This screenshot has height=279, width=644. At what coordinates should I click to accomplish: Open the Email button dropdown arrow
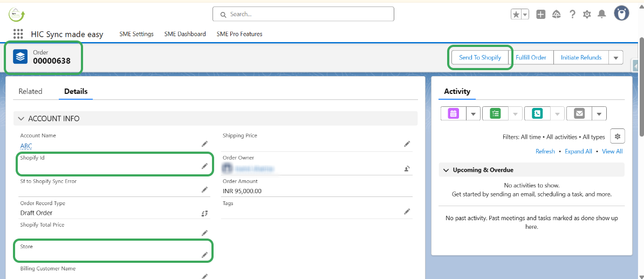coord(599,113)
